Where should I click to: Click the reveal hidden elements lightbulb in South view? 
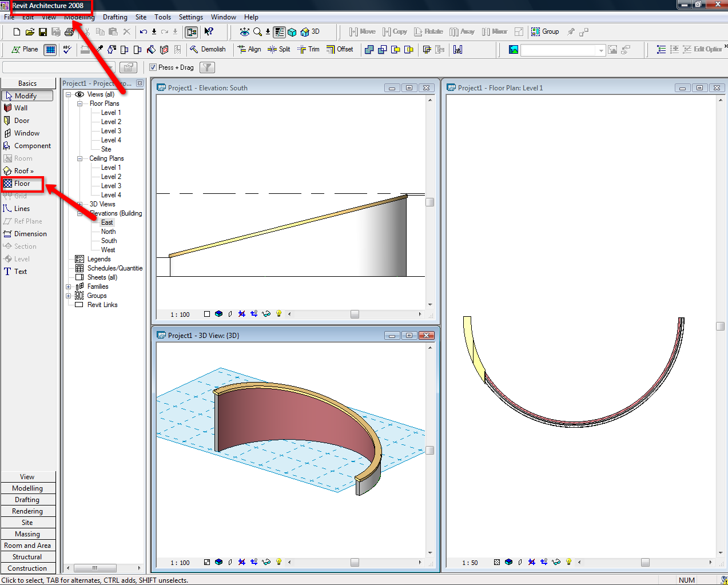click(x=279, y=314)
